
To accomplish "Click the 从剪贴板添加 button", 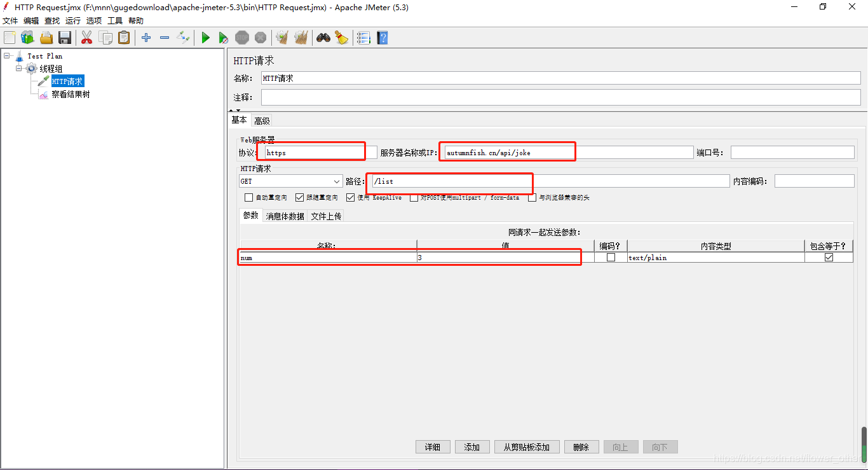I will pos(527,447).
